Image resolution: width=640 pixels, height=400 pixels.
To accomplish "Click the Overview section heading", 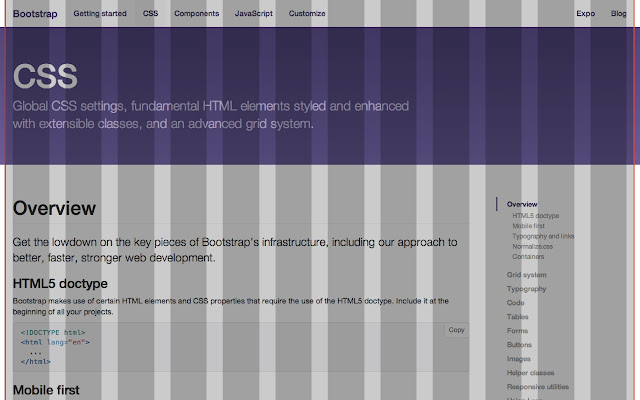I will (x=54, y=208).
